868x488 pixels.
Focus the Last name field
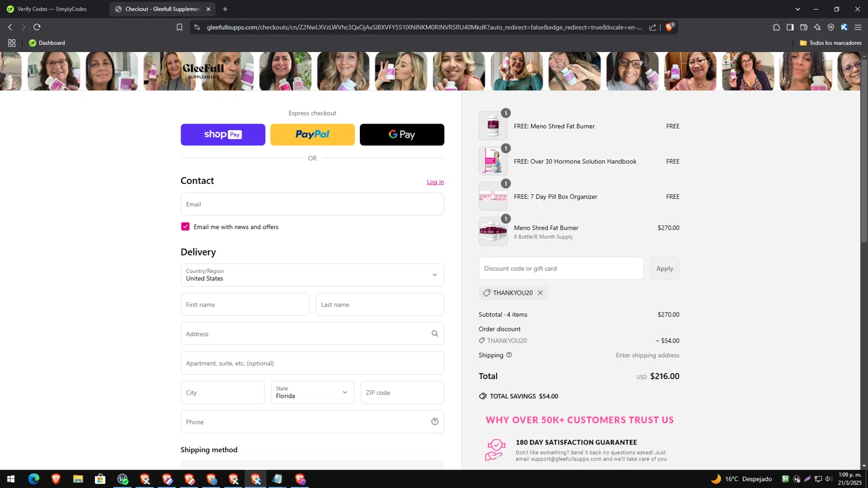click(x=380, y=305)
